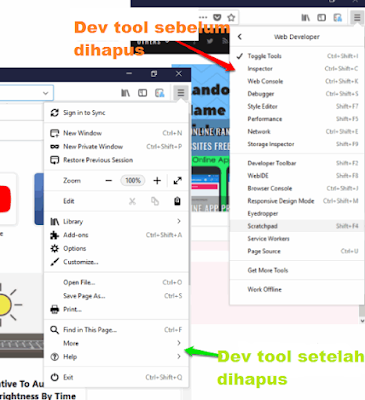Click the Cut scissors icon

(x=132, y=201)
